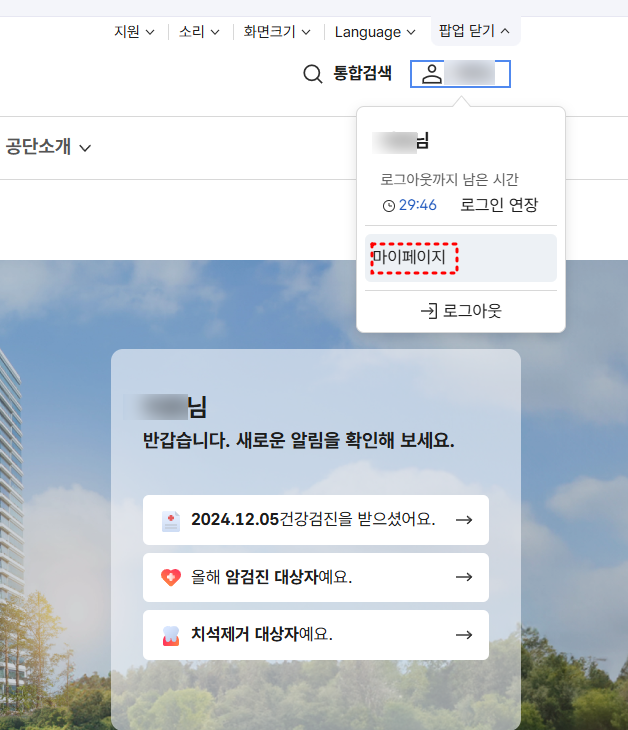Viewport: 628px width, 730px height.
Task: Open 통합검색 search
Action: [347, 74]
